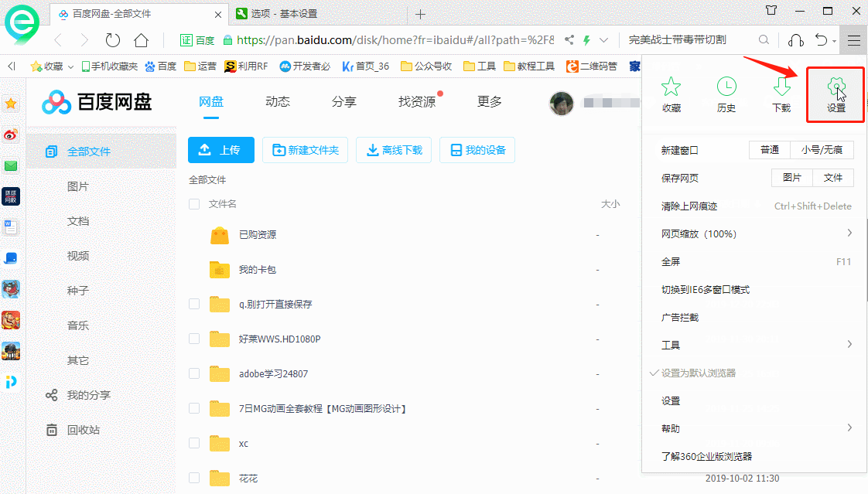This screenshot has width=868, height=494.
Task: Click the lightning speed-mode icon in address bar
Action: pos(586,39)
